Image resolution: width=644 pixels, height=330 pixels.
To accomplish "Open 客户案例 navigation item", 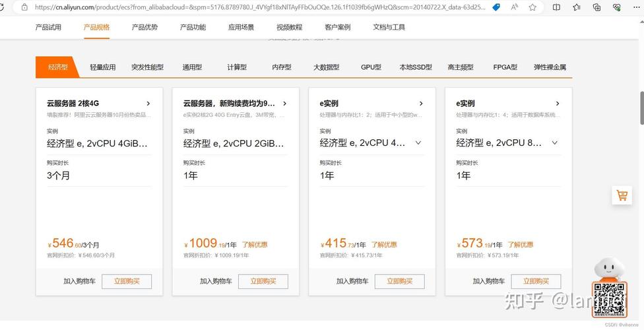I will click(338, 27).
